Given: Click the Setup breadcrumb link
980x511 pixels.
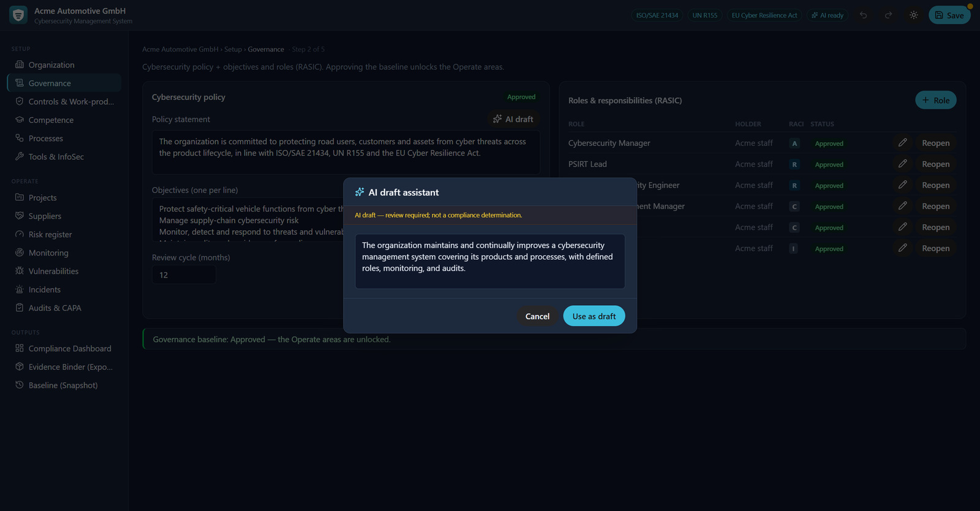Looking at the screenshot, I should [x=233, y=49].
